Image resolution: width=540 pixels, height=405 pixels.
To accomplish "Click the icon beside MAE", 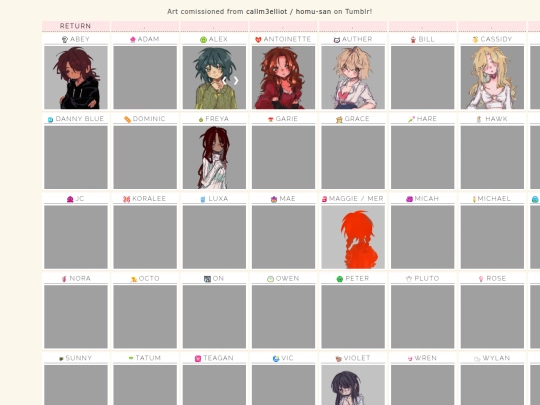I will (274, 199).
